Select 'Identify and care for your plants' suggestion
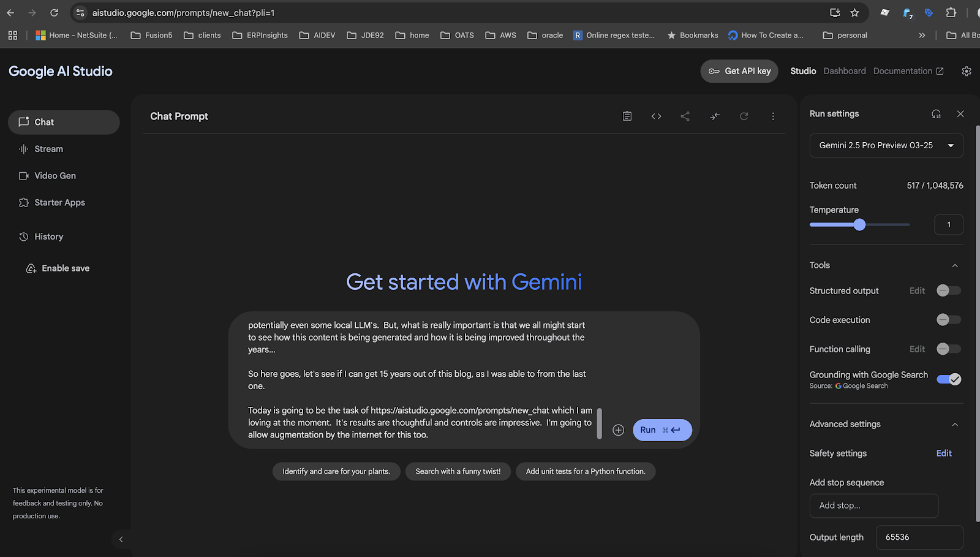This screenshot has height=557, width=980. pos(336,471)
